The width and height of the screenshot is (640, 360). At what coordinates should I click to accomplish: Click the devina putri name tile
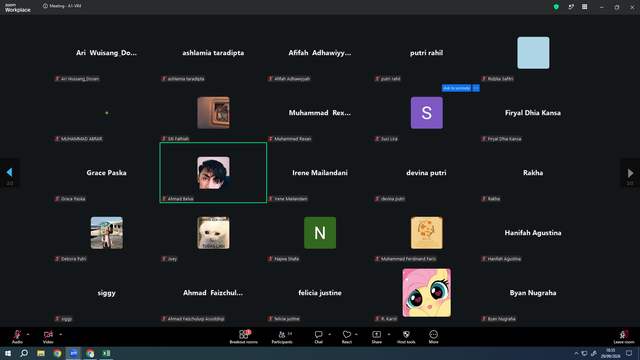(426, 173)
